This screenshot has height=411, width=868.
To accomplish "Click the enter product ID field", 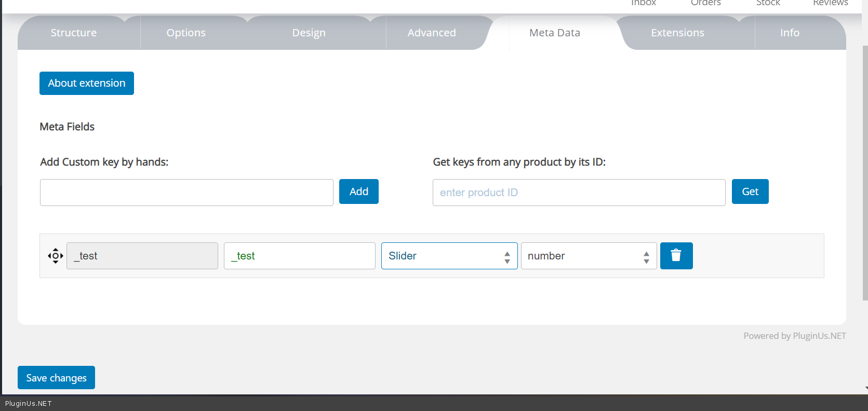I will point(579,193).
